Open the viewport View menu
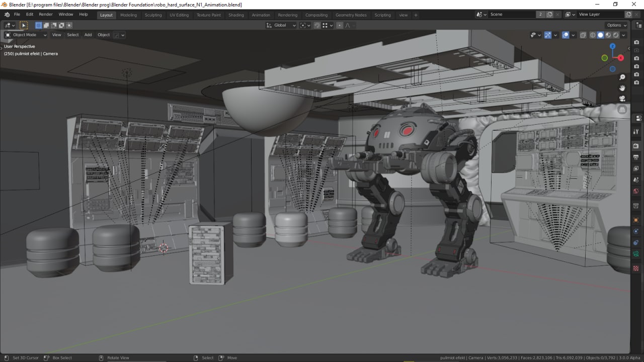644x362 pixels. (x=57, y=35)
